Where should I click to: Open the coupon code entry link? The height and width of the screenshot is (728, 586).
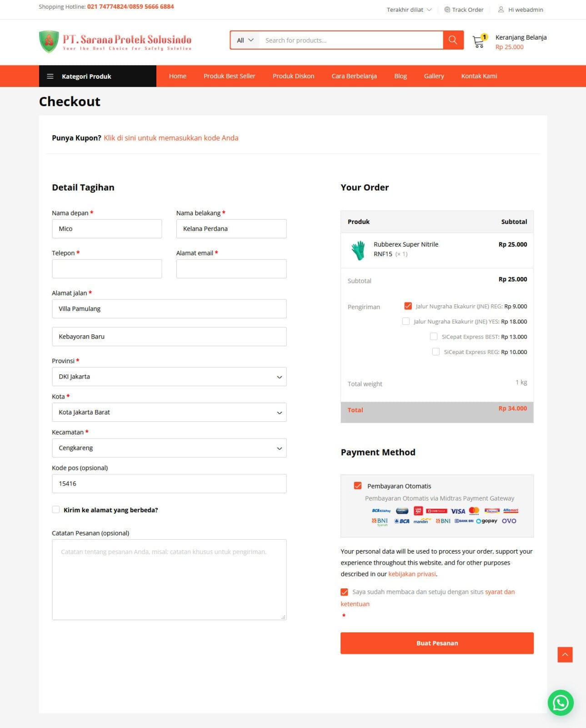pyautogui.click(x=171, y=138)
